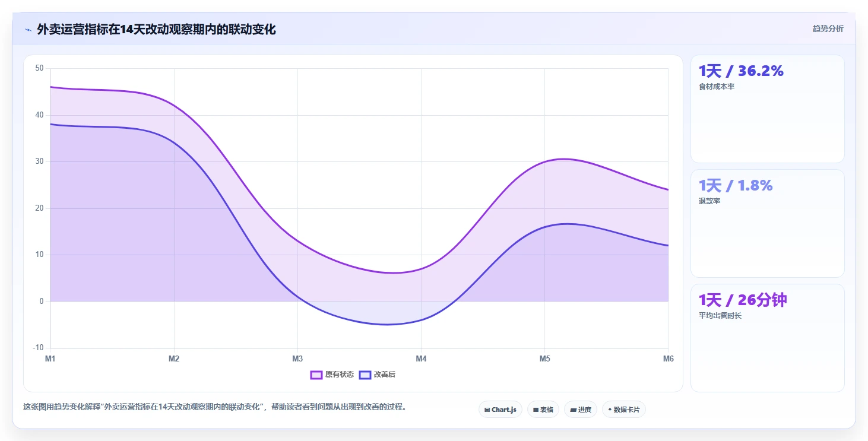868x441 pixels.
Task: Click the 进度 tag chip
Action: (581, 410)
